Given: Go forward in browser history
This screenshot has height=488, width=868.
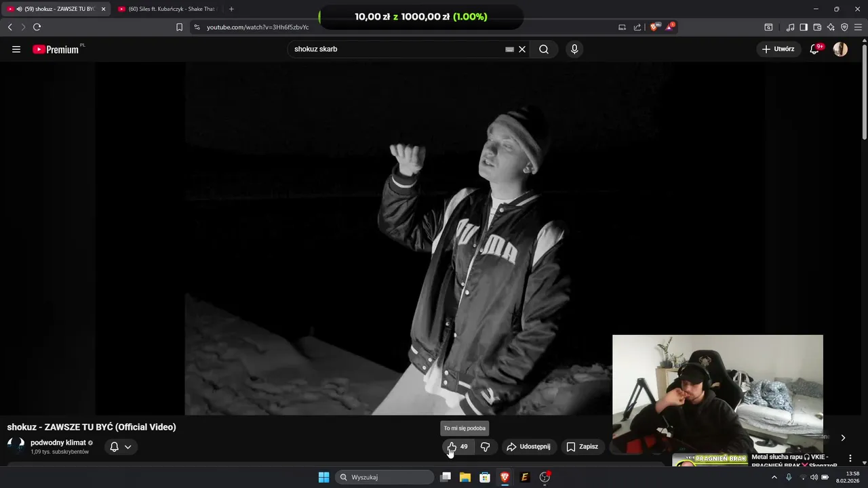Looking at the screenshot, I should click(23, 27).
